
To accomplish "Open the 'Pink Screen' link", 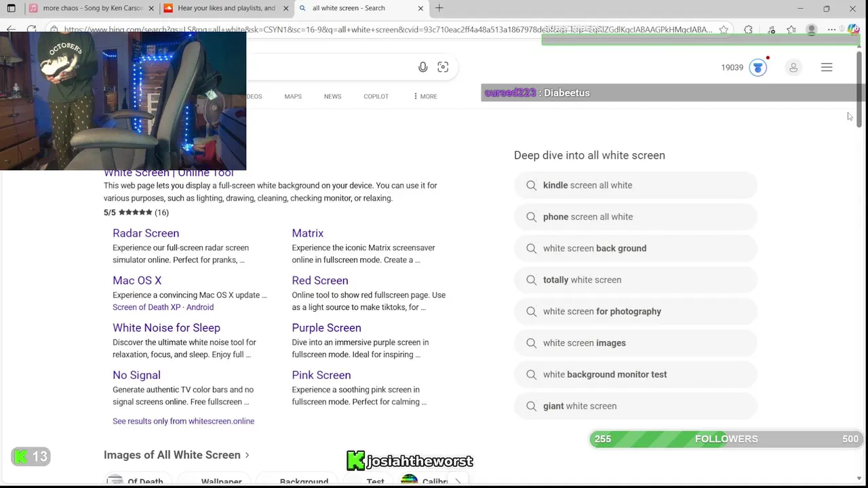I will (321, 375).
